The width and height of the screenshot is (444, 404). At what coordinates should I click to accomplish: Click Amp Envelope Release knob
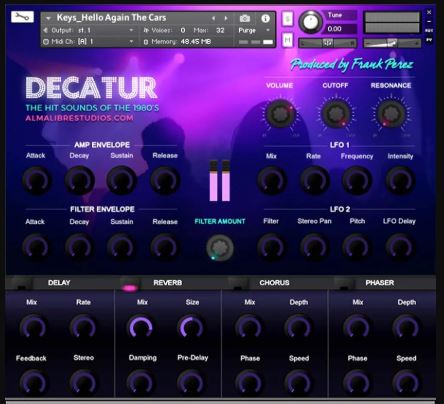[x=165, y=180]
